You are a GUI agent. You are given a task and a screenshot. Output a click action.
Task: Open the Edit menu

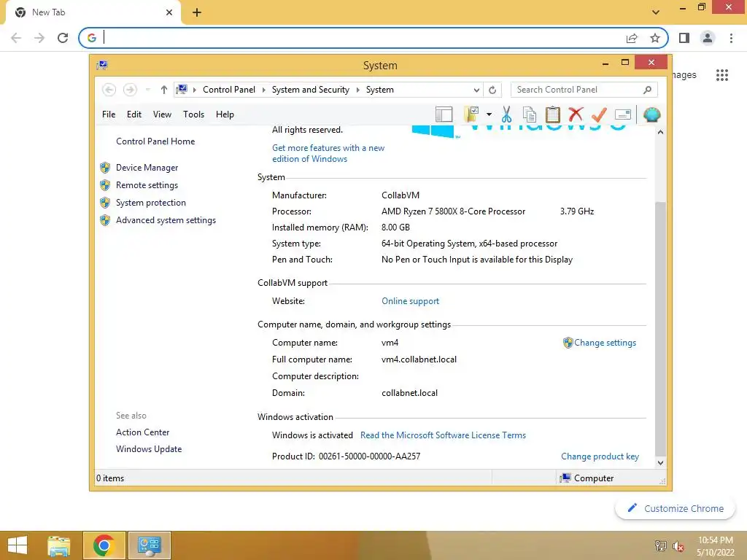point(134,114)
